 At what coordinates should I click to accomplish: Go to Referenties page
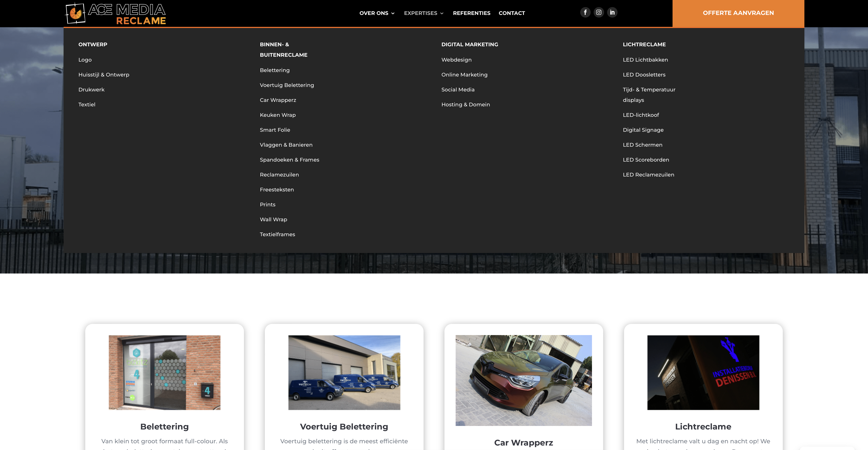471,13
